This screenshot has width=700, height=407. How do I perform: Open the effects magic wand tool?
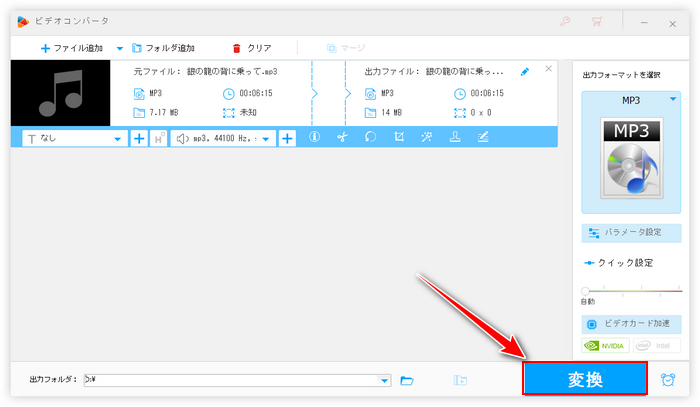pos(426,139)
